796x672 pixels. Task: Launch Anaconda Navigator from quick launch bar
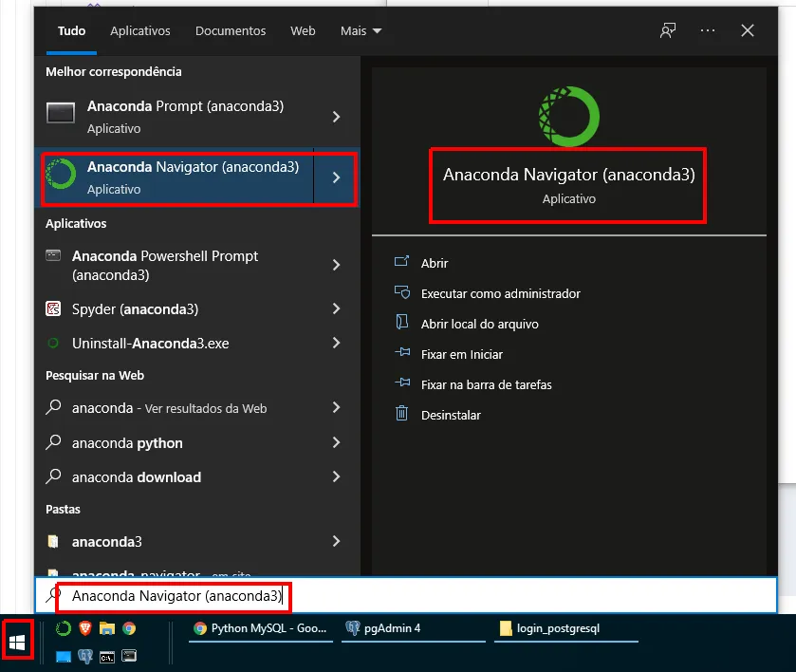[64, 629]
